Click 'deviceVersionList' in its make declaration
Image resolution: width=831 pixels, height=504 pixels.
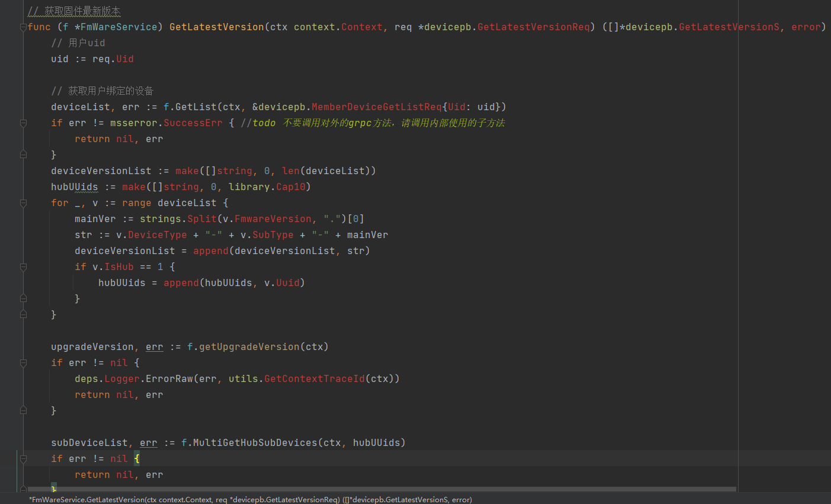[101, 171]
